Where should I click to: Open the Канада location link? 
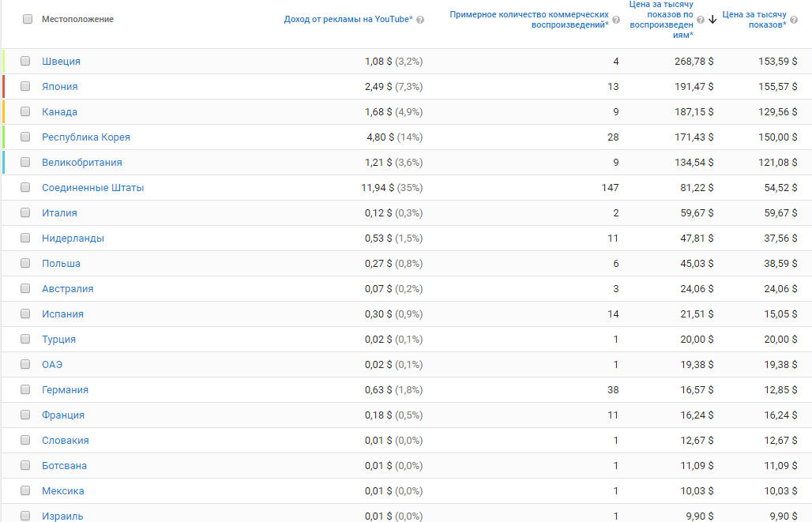(x=59, y=112)
